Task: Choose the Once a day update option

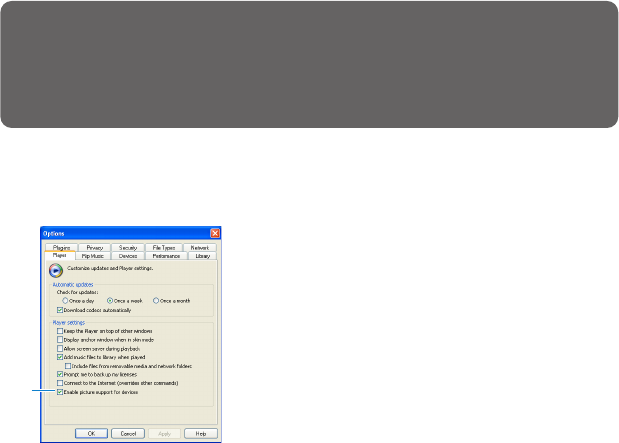Action: (x=65, y=300)
